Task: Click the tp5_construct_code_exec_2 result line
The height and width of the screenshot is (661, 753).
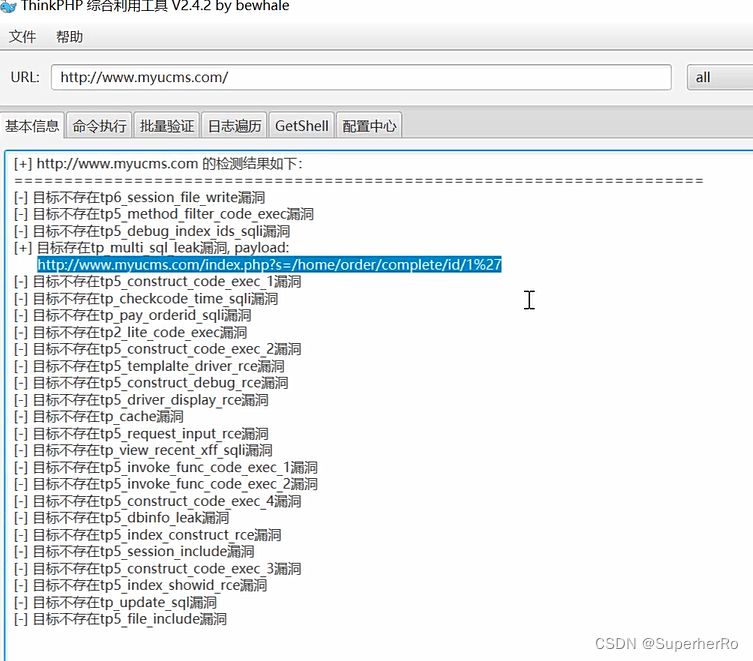Action: tap(158, 349)
